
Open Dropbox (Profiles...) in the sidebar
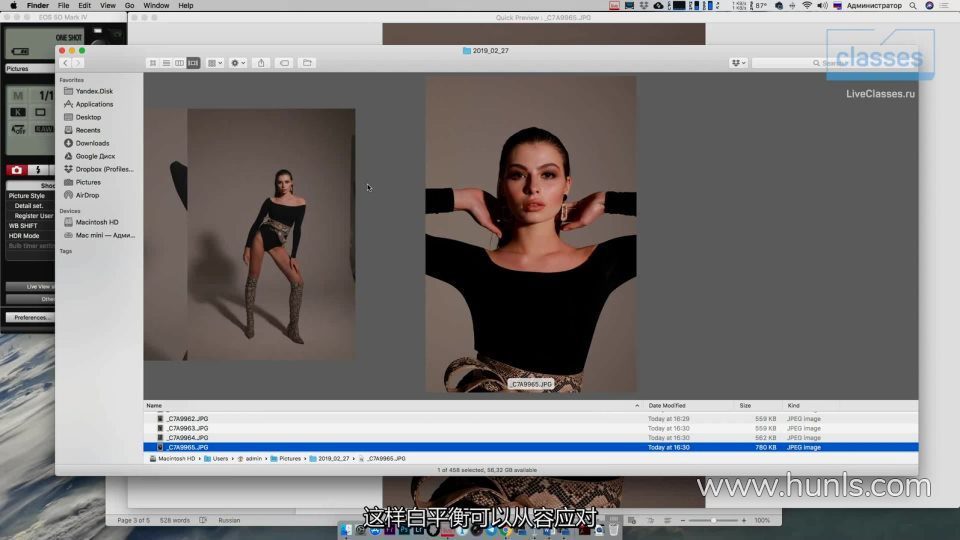tap(104, 169)
